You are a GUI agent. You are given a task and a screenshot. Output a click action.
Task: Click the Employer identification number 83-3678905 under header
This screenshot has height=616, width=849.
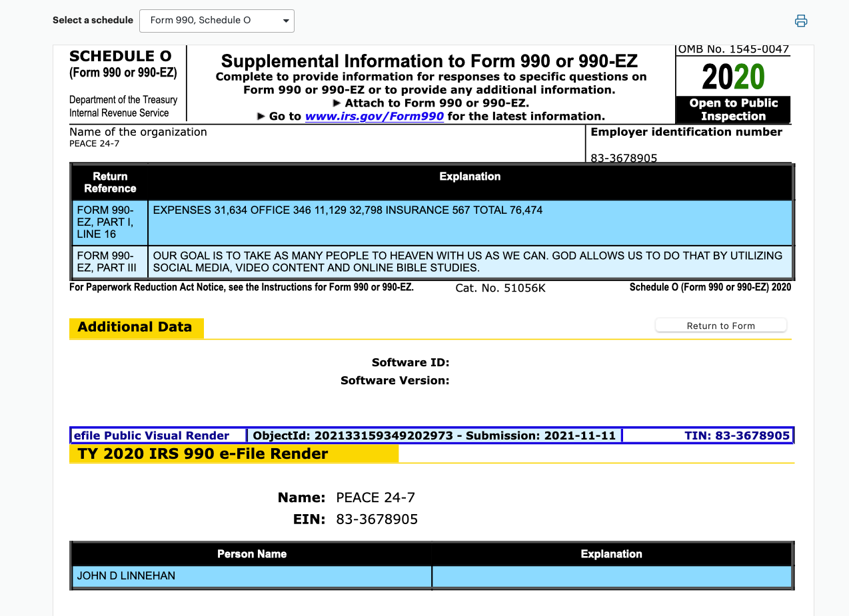point(624,158)
